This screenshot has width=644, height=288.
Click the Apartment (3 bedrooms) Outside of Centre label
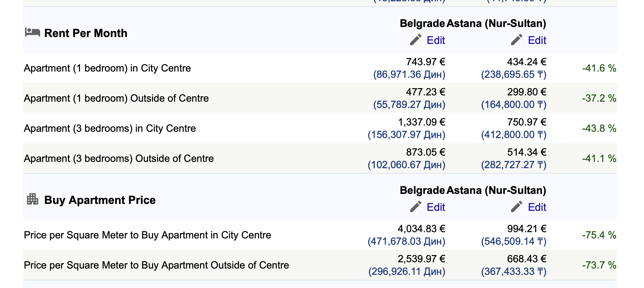tap(119, 158)
